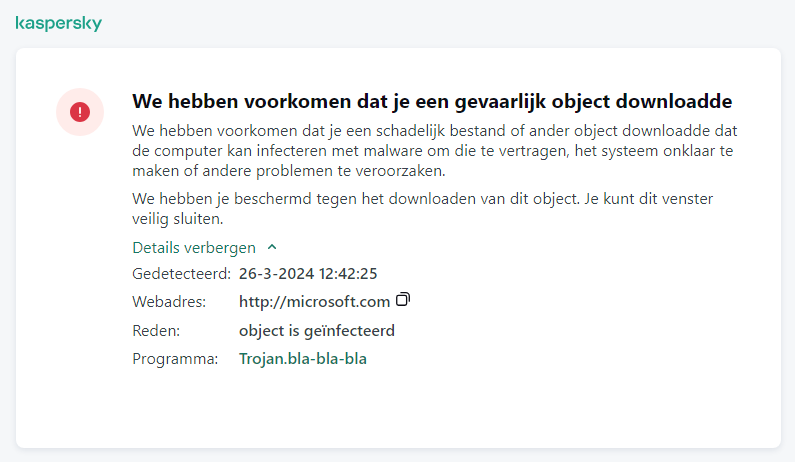Click the 'Programma:' label
Screen dimensions: 795x462
coord(175,358)
